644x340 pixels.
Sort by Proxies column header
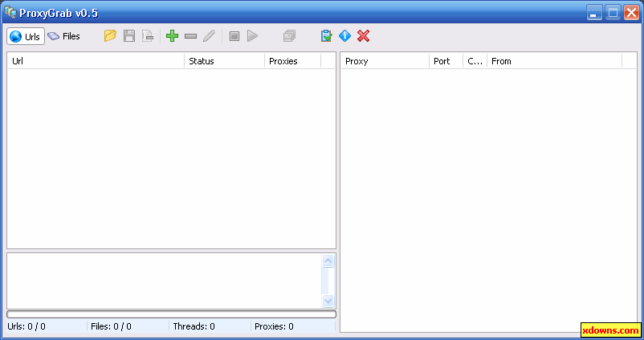pyautogui.click(x=292, y=61)
